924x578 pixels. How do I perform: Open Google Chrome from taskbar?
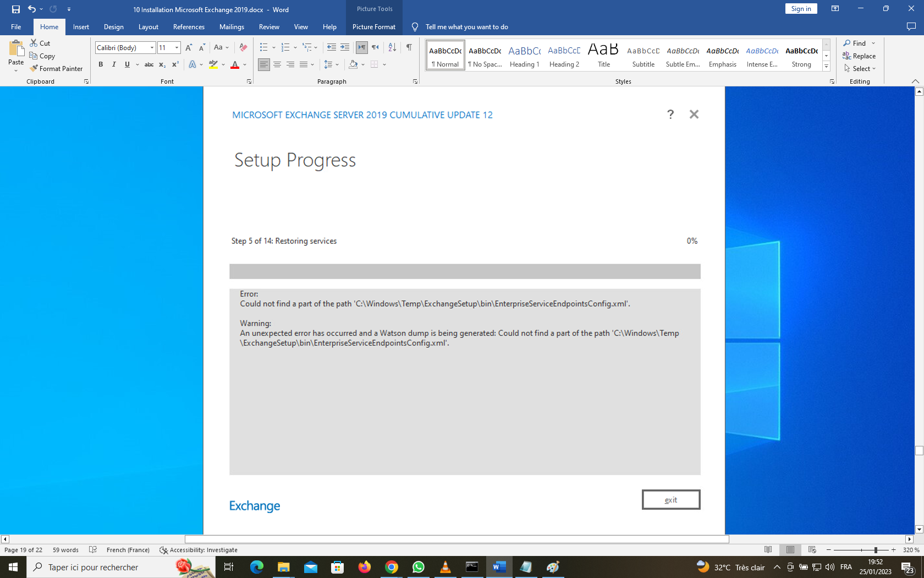click(391, 567)
